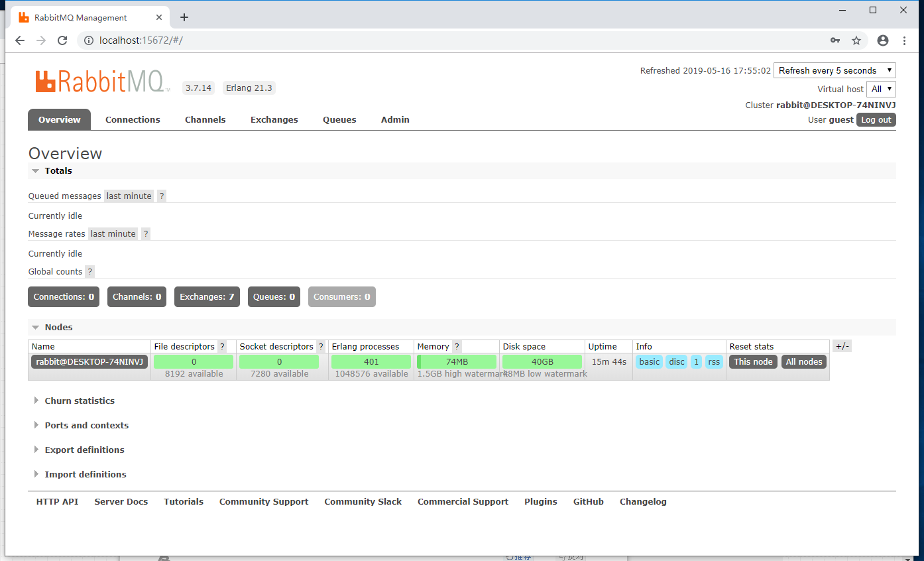Open help for File descriptors column
This screenshot has width=924, height=561.
(x=222, y=346)
